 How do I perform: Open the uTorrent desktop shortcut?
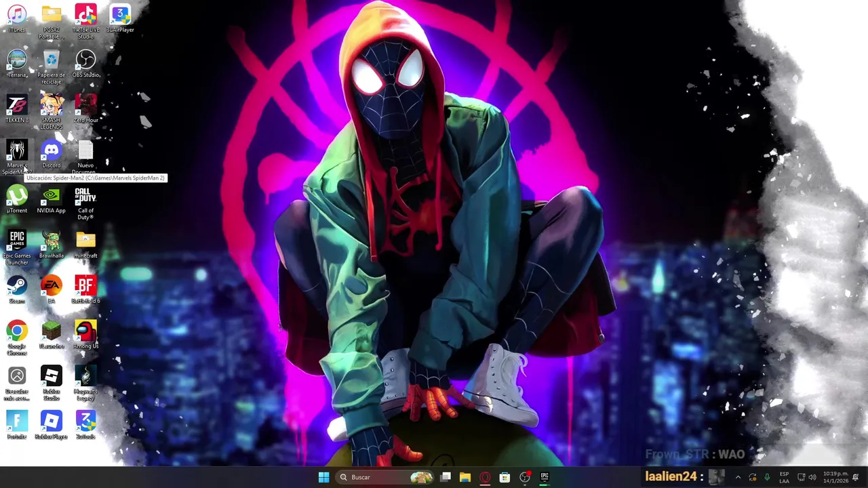tap(17, 200)
